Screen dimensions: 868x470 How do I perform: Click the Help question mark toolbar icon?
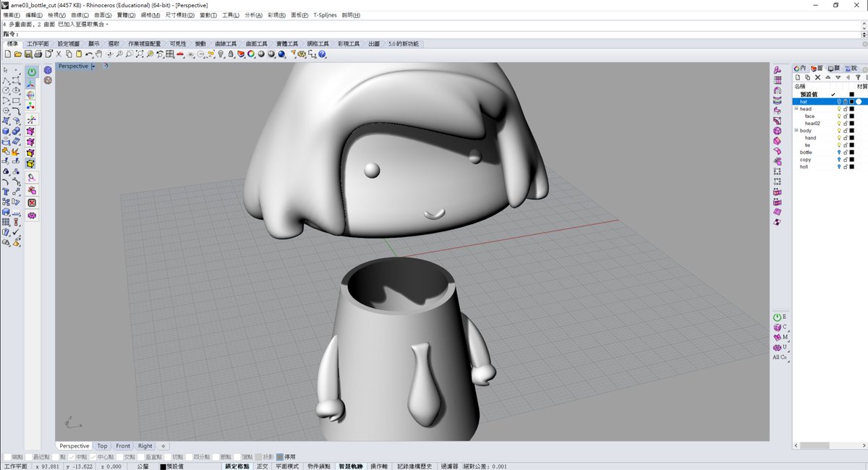pos(322,54)
